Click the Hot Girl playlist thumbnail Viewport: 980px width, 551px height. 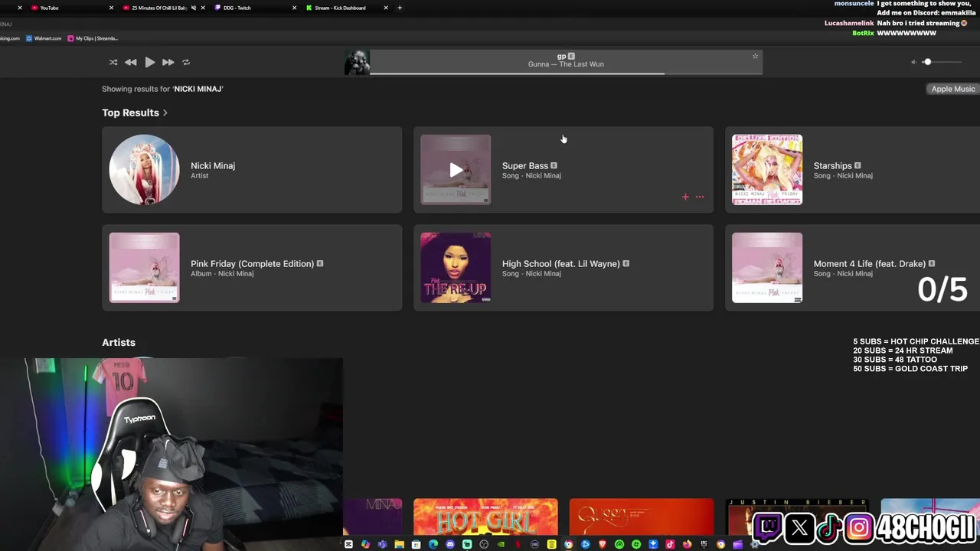[485, 517]
